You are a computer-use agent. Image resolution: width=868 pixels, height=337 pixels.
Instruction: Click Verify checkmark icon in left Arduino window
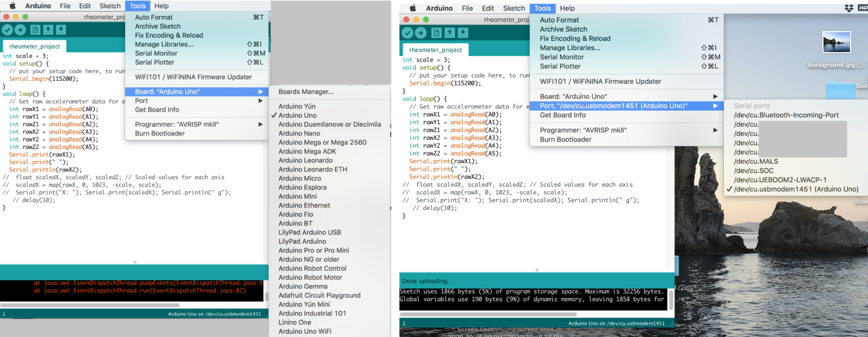tap(7, 30)
